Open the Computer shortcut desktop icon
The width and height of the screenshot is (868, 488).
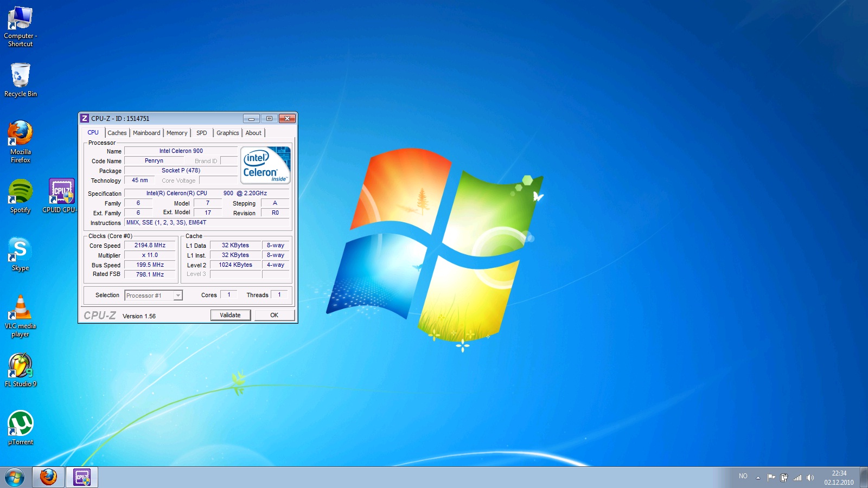click(20, 26)
